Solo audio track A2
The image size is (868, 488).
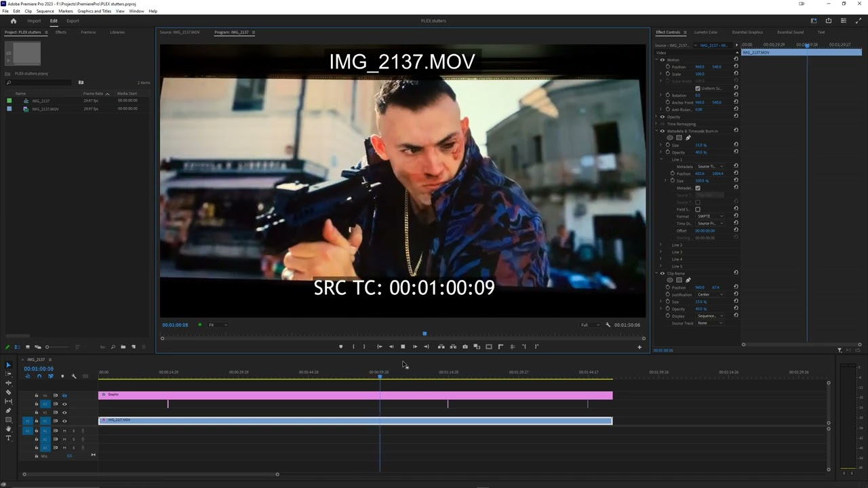[x=73, y=439]
